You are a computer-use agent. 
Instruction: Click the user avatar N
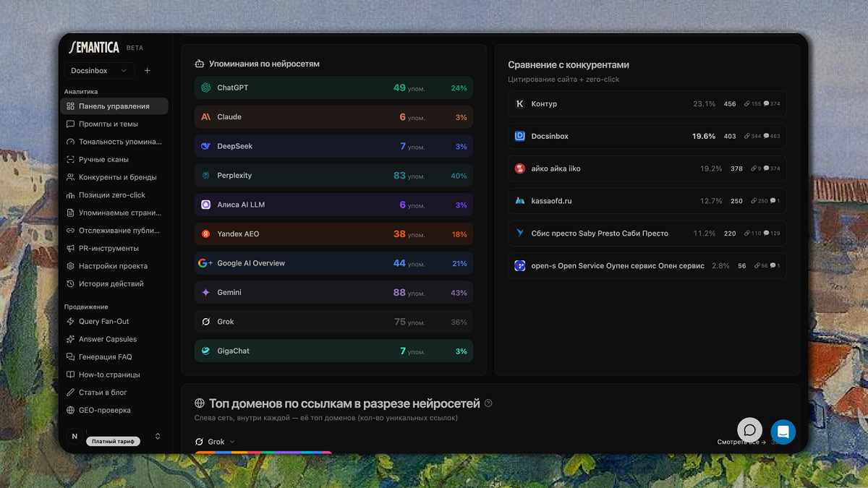tap(75, 436)
